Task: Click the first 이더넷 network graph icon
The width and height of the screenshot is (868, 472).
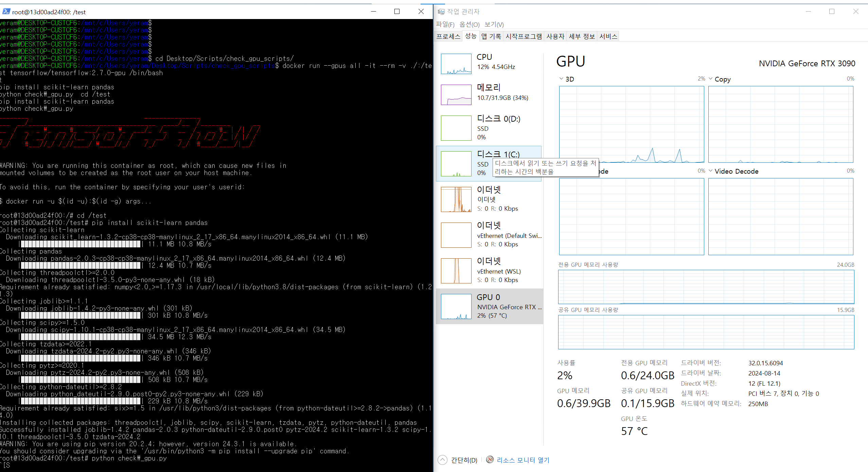Action: coord(456,199)
